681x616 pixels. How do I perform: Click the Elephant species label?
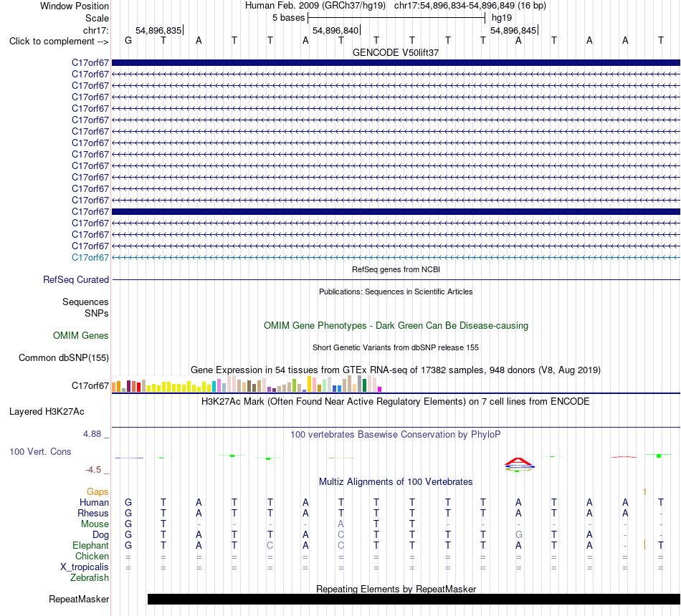(x=90, y=546)
